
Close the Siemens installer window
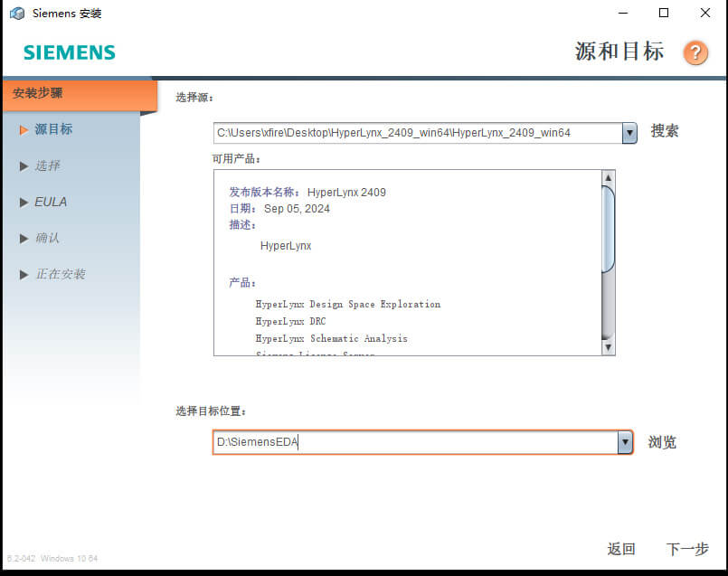point(704,13)
